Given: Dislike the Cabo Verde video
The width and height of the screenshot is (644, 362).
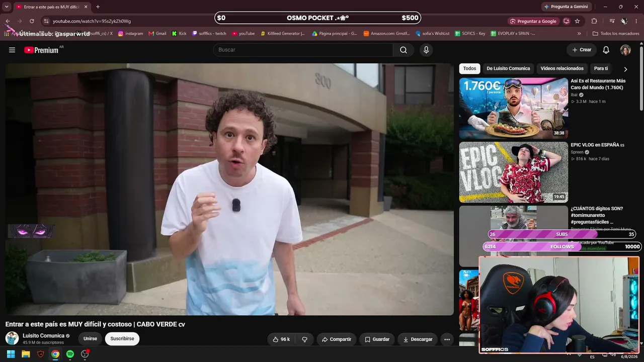Looking at the screenshot, I should click(x=304, y=339).
